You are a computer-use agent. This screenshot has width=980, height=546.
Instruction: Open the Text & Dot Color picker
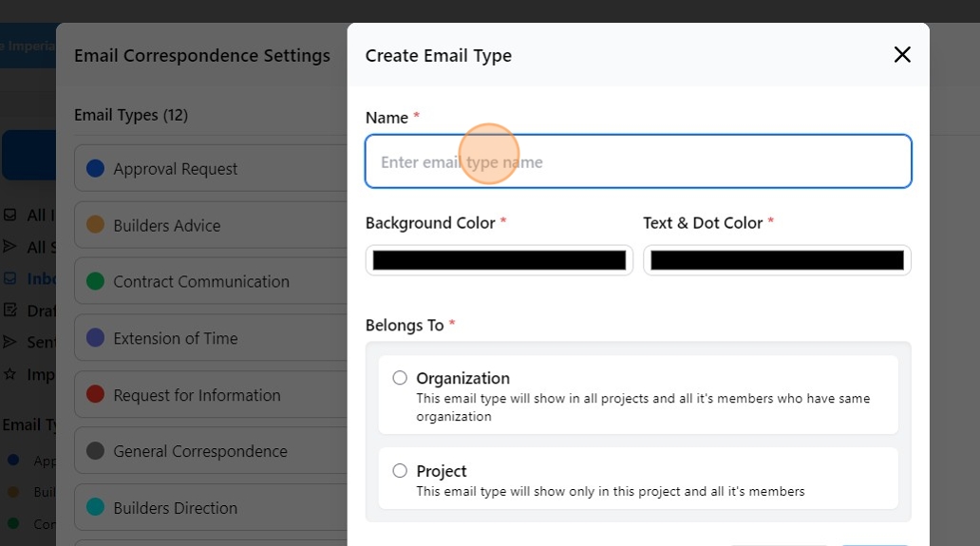(x=777, y=260)
